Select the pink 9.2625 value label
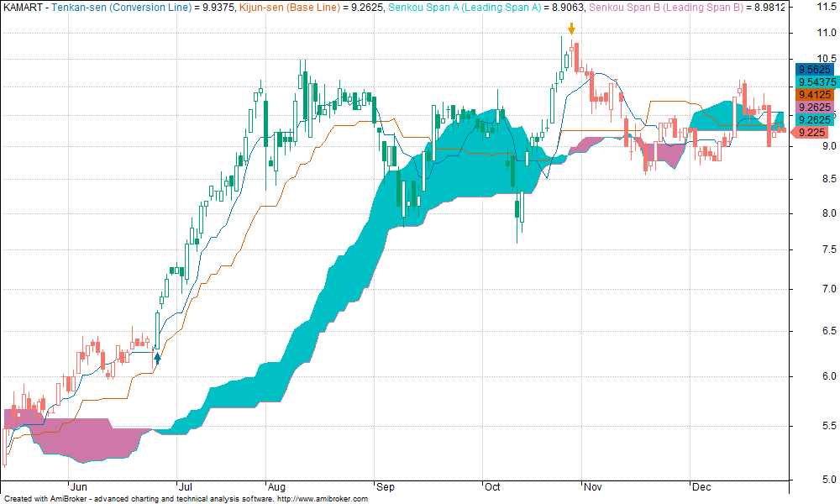This screenshot has height=504, width=840. coord(815,108)
